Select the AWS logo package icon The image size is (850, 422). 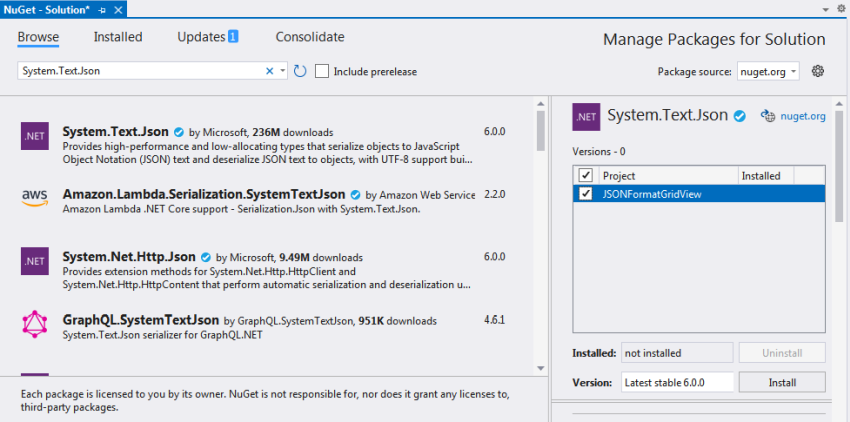35,198
